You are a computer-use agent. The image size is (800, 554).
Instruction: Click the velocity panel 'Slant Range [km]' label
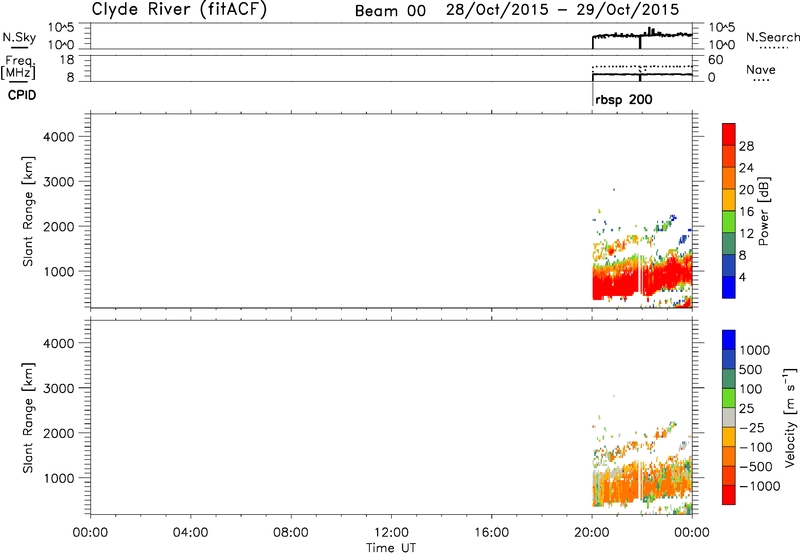click(28, 418)
